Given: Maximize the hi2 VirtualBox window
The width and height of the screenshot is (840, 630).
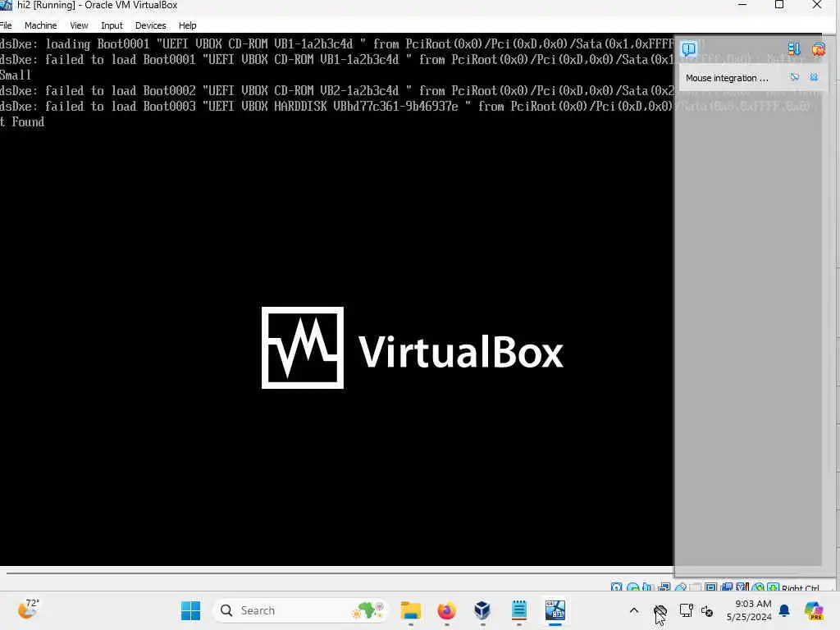Looking at the screenshot, I should coord(779,5).
